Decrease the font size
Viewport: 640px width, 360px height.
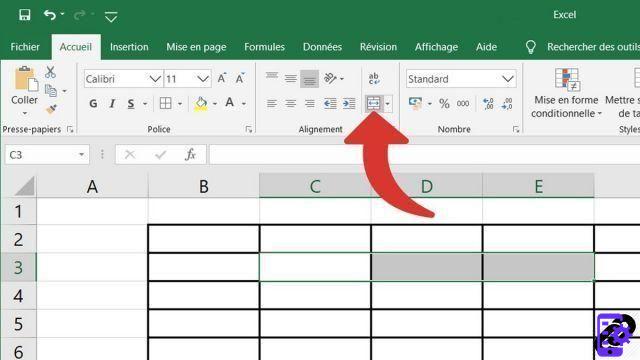point(240,78)
